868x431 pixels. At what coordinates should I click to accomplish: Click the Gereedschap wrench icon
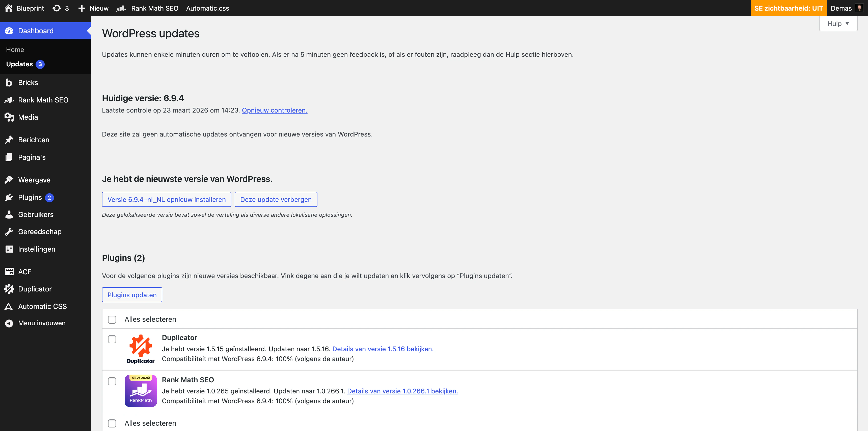pyautogui.click(x=9, y=232)
